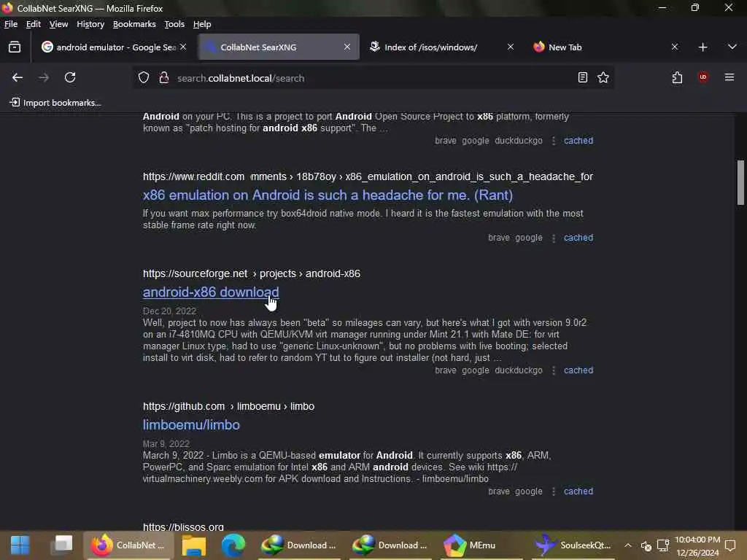Click the sourceforge.net result URL text
This screenshot has width=747, height=560.
(252, 274)
